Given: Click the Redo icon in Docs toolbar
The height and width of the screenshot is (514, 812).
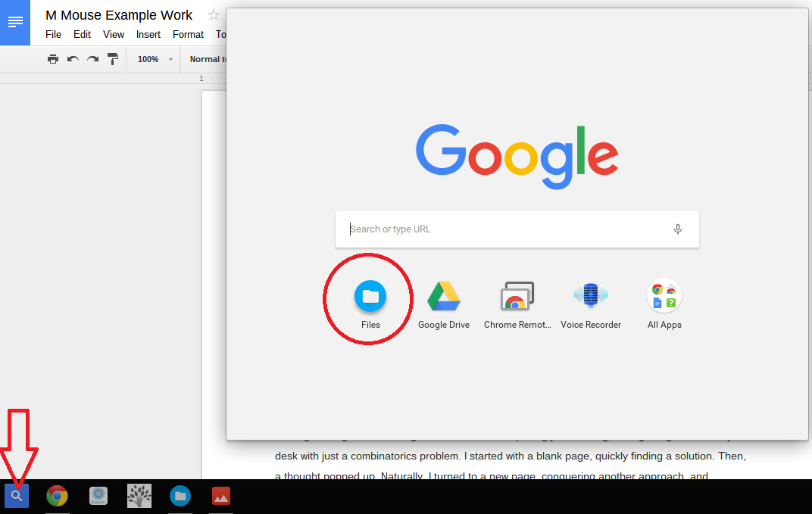Looking at the screenshot, I should [92, 59].
